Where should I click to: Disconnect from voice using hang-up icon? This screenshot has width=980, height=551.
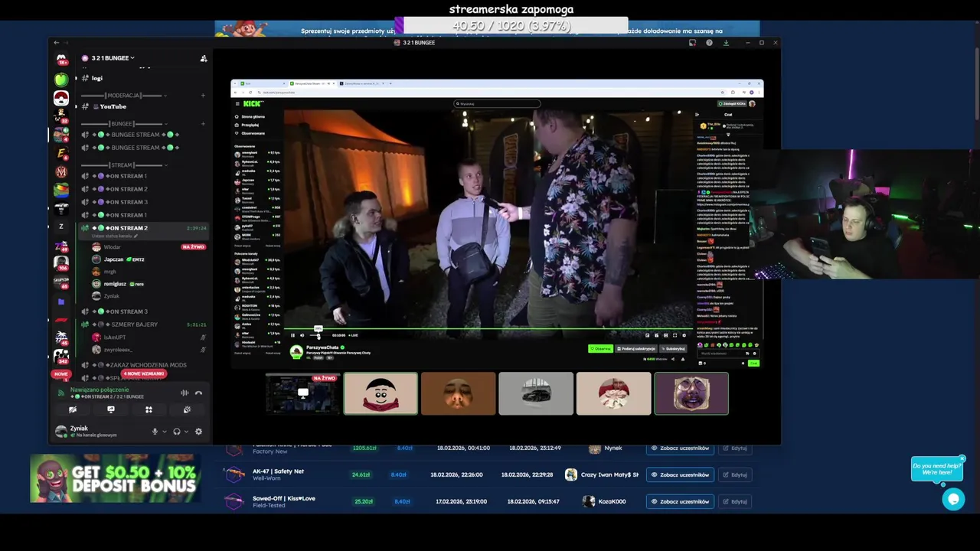pos(198,393)
